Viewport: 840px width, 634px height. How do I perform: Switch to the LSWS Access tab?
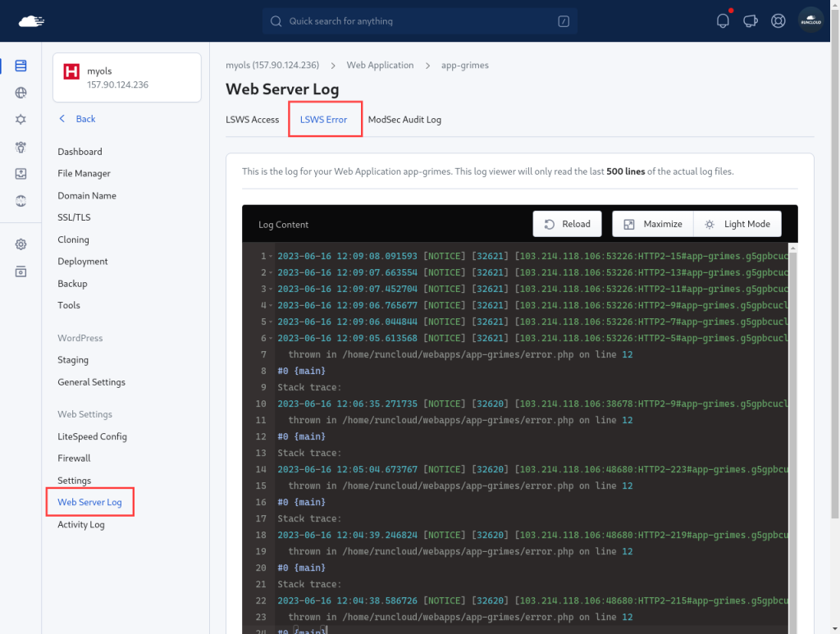point(253,120)
